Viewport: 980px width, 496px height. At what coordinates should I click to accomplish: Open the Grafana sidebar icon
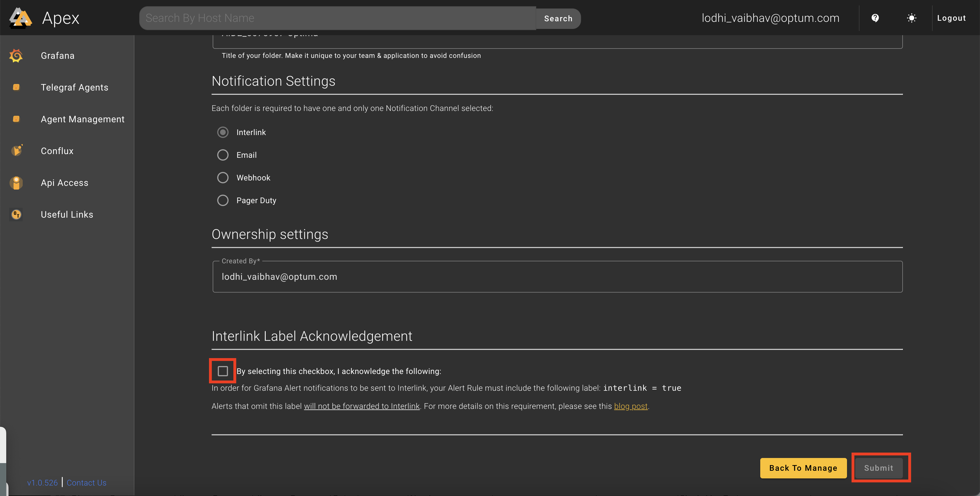(16, 56)
